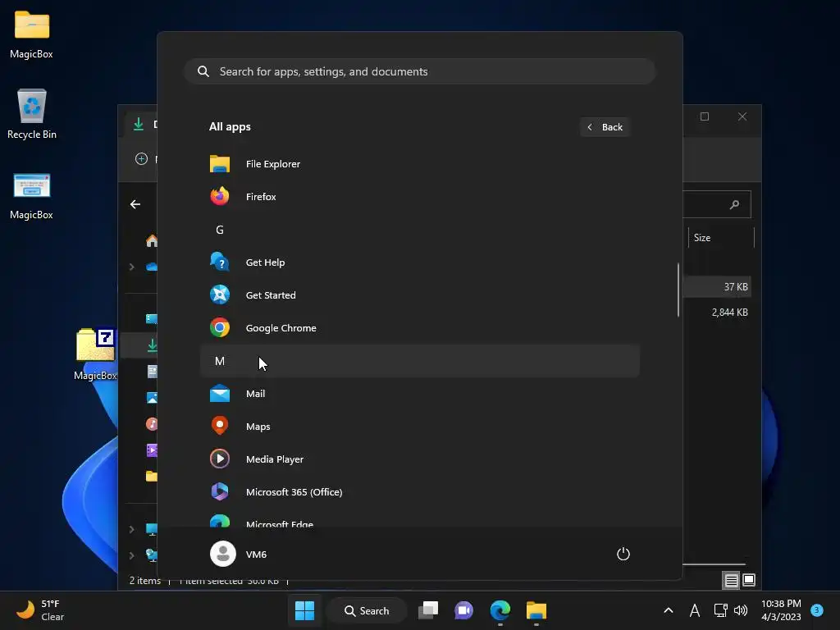Open the weather widget showing 51°F
This screenshot has width=840, height=630.
coord(41,610)
